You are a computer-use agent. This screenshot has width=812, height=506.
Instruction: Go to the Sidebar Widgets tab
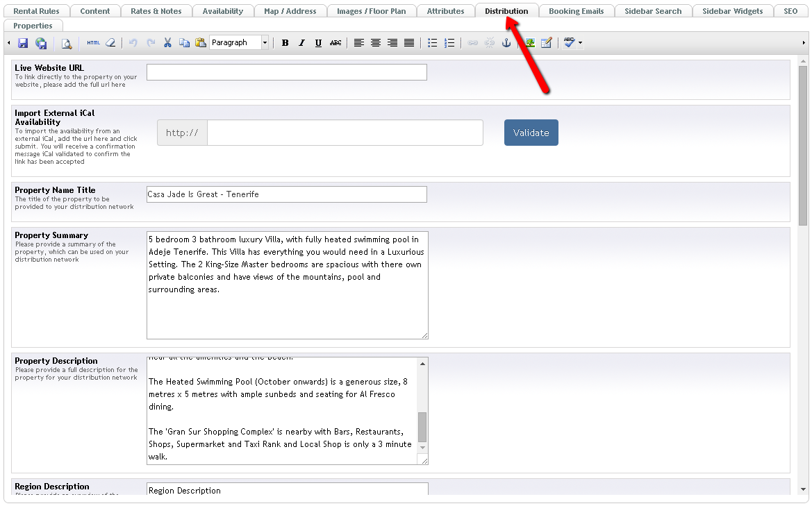(x=732, y=11)
